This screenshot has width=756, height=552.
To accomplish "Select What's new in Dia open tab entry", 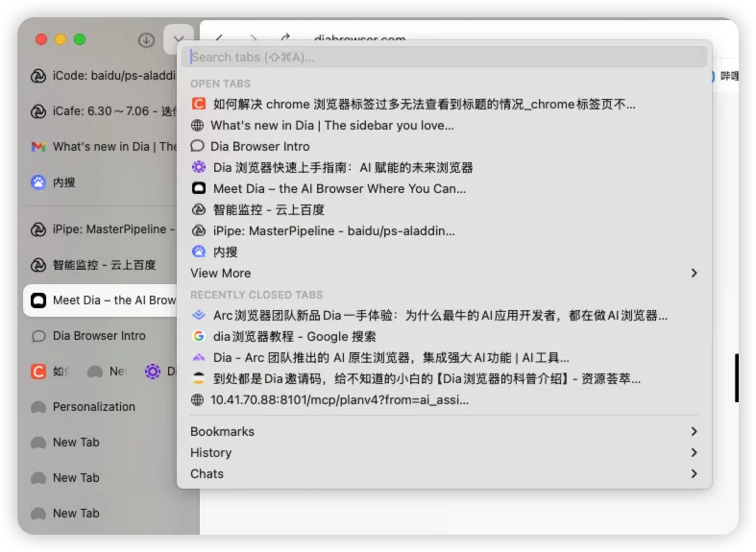I will point(444,125).
